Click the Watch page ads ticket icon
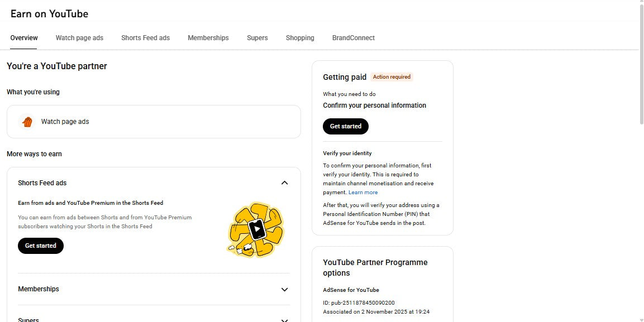Image resolution: width=644 pixels, height=322 pixels. pos(27,121)
